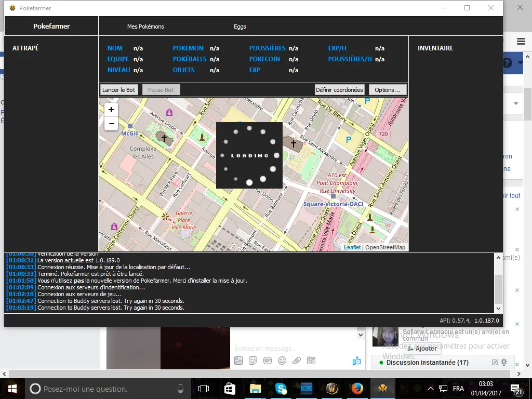This screenshot has height=399, width=532.
Task: Open Windows Store from taskbar
Action: coord(230,389)
